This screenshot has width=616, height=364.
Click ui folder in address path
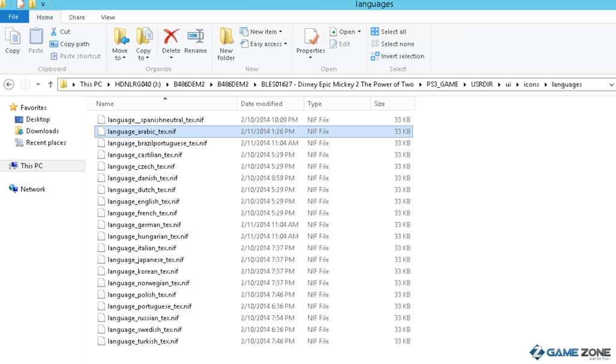tap(508, 84)
